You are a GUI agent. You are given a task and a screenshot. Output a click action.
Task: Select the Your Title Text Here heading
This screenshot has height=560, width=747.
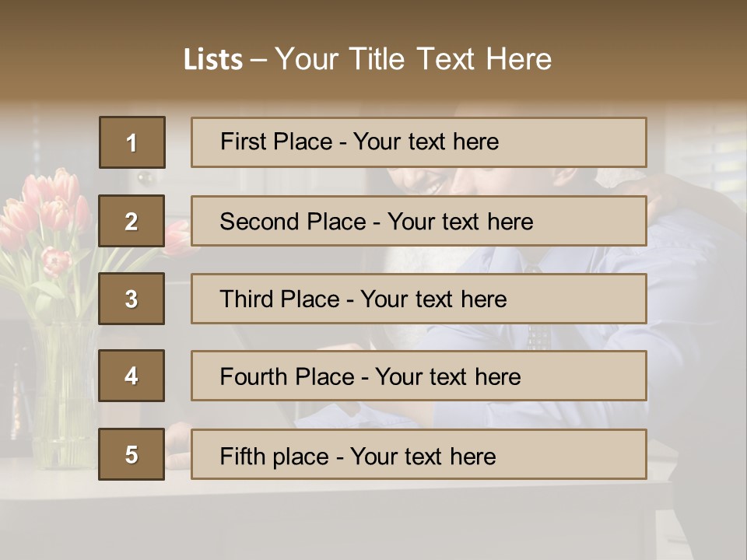pos(413,59)
